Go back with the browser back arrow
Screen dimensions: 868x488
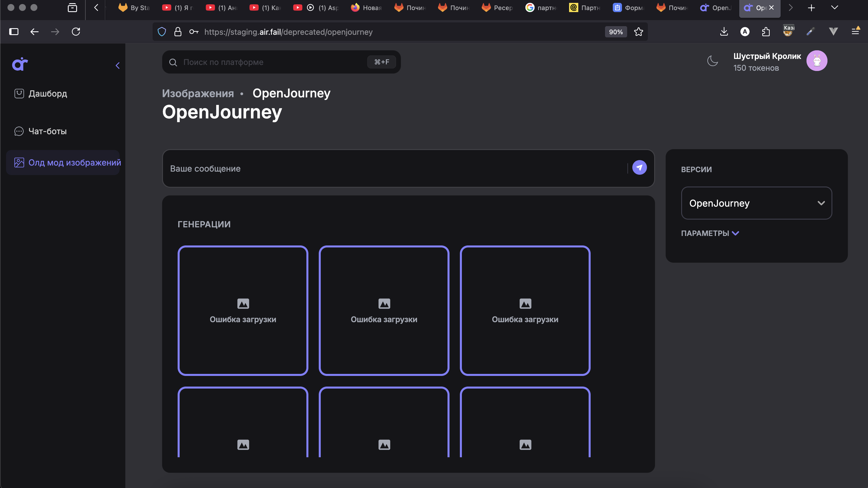click(x=34, y=32)
